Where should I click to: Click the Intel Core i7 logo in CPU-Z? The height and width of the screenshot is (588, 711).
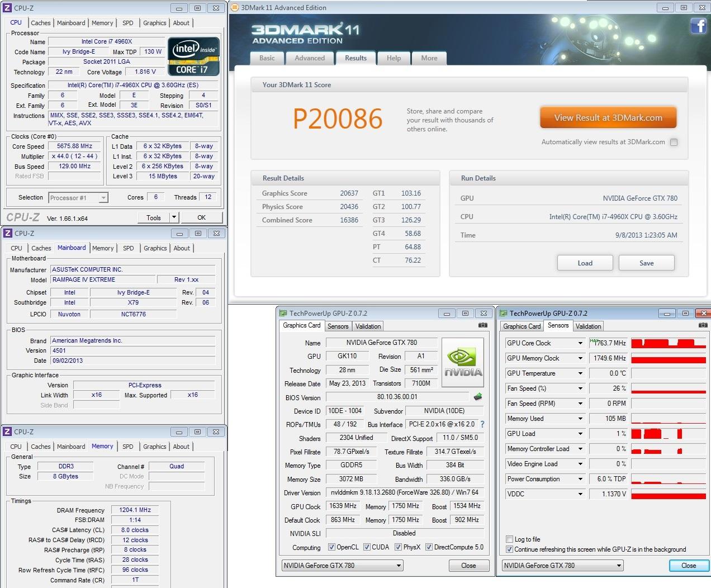(x=193, y=56)
